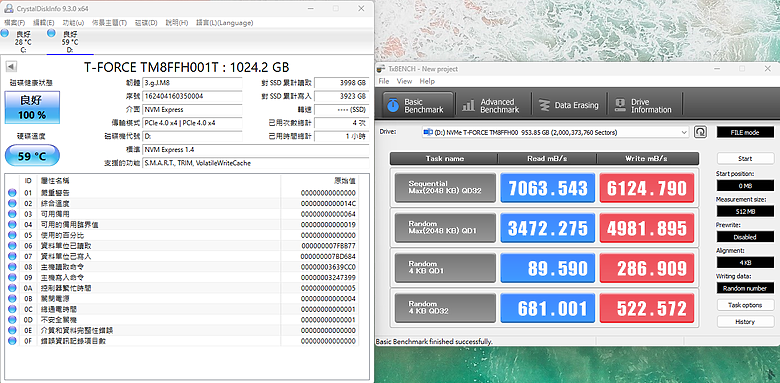Click the random read value 3472.275
The image size is (780, 383).
(548, 228)
